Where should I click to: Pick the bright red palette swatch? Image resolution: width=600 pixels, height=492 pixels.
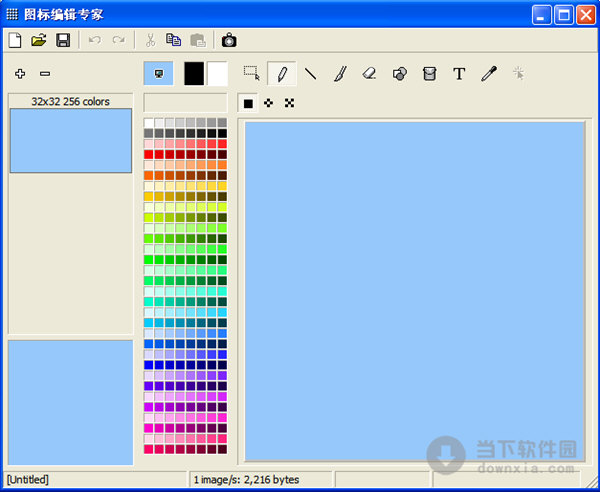[x=148, y=155]
